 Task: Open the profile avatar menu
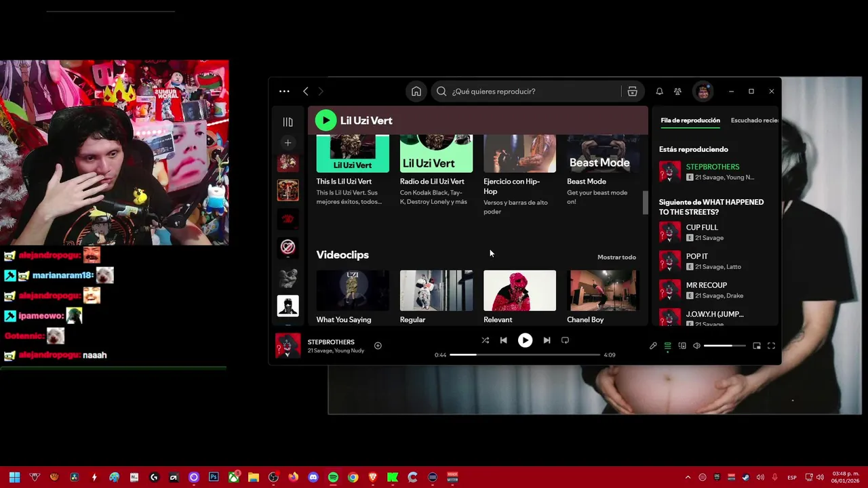[x=703, y=91]
